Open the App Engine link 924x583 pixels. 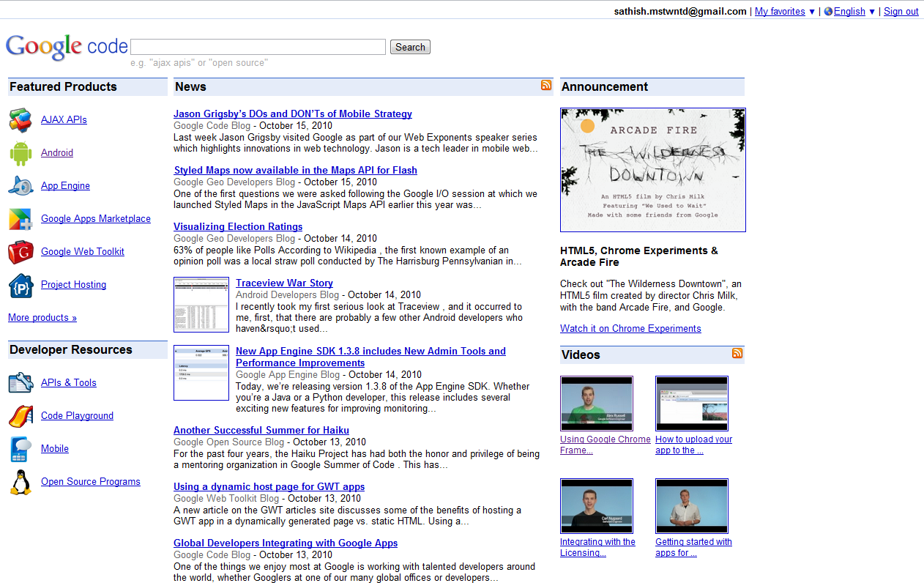65,185
